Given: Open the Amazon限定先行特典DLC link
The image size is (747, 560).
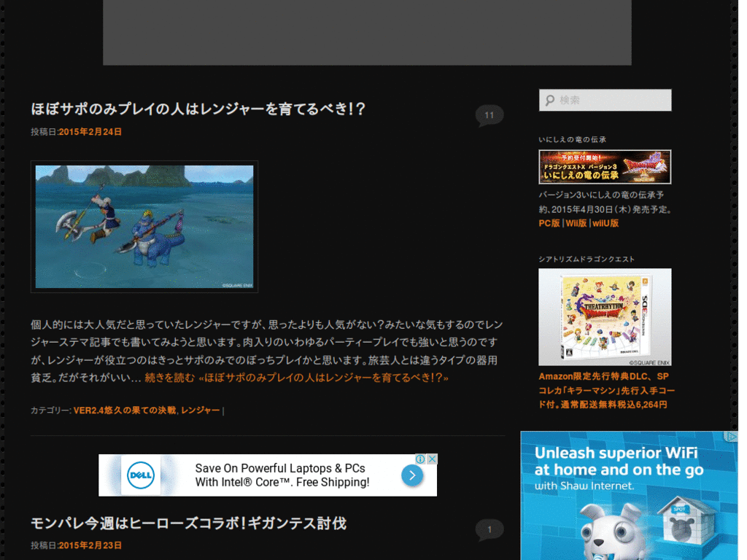Looking at the screenshot, I should pos(606,391).
